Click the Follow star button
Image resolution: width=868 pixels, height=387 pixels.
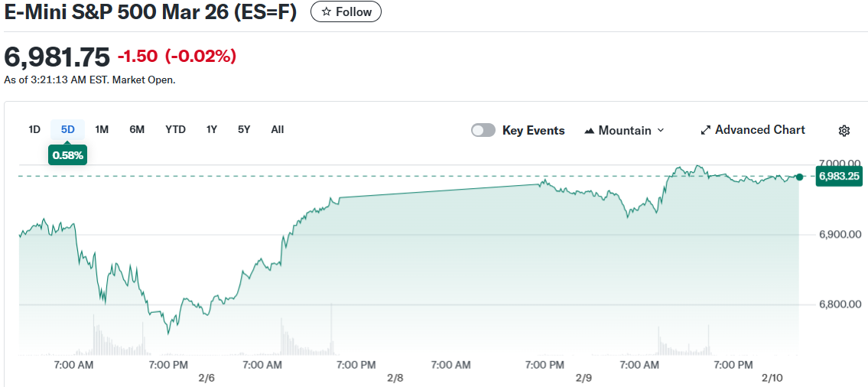(x=346, y=12)
